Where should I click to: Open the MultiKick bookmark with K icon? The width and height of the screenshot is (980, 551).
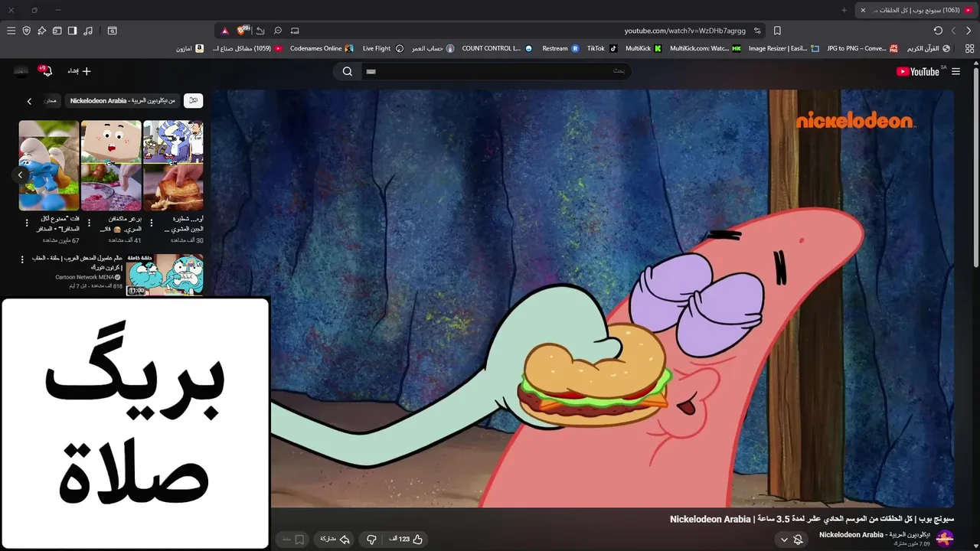pyautogui.click(x=643, y=48)
